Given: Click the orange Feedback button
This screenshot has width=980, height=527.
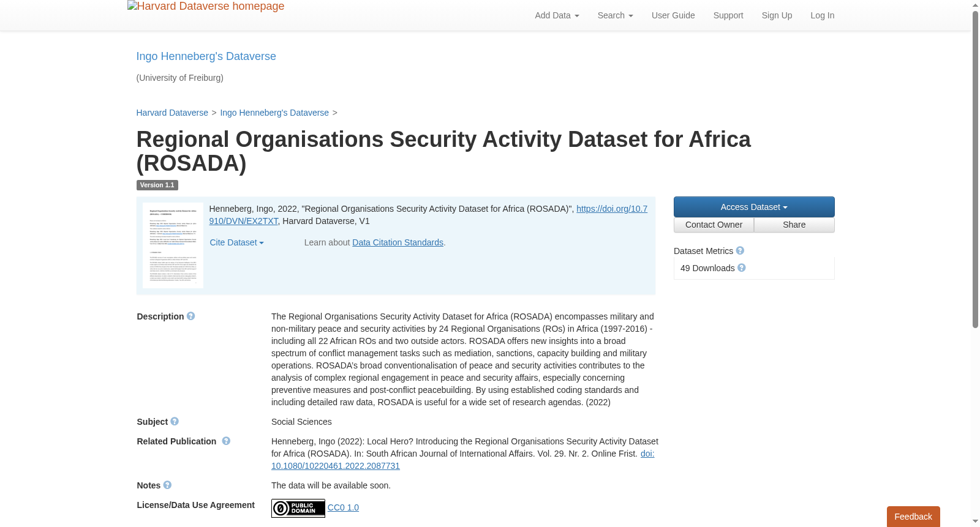Looking at the screenshot, I should (x=913, y=517).
